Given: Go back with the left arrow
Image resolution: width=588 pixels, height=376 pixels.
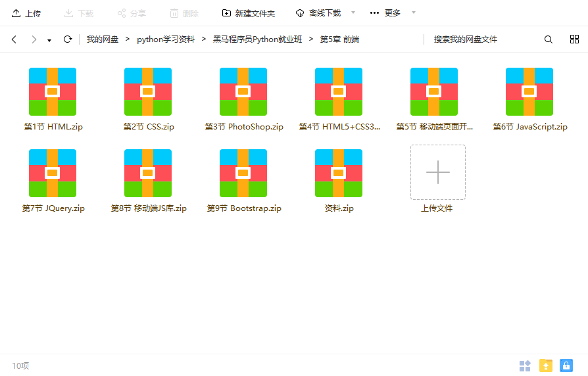Looking at the screenshot, I should pyautogui.click(x=14, y=39).
